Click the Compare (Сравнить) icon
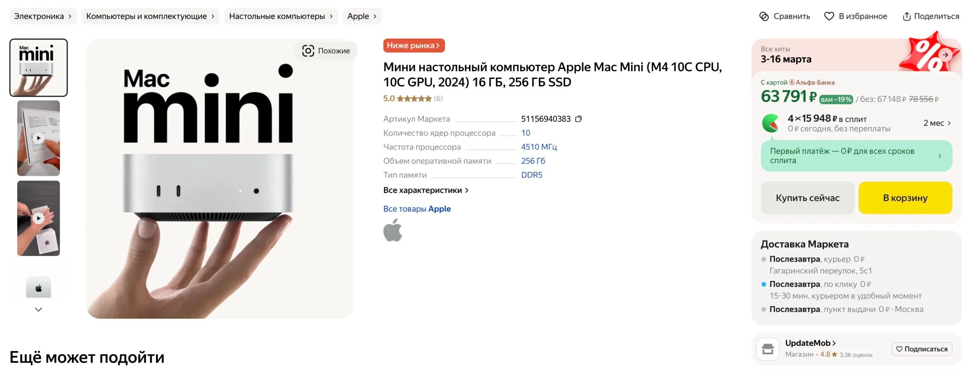The image size is (980, 373). pos(764,16)
